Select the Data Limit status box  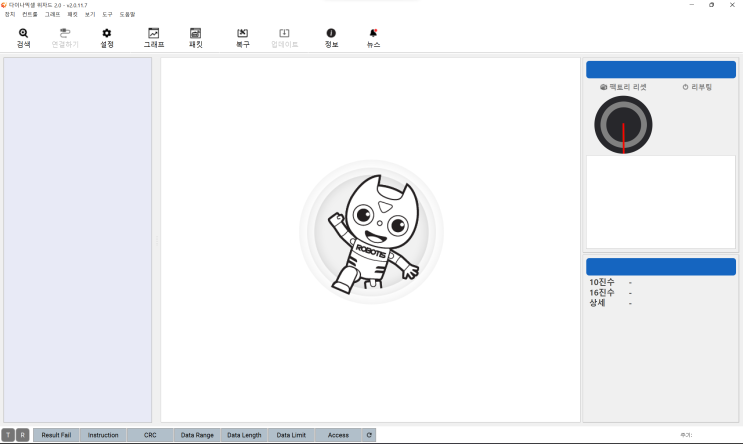click(x=291, y=435)
